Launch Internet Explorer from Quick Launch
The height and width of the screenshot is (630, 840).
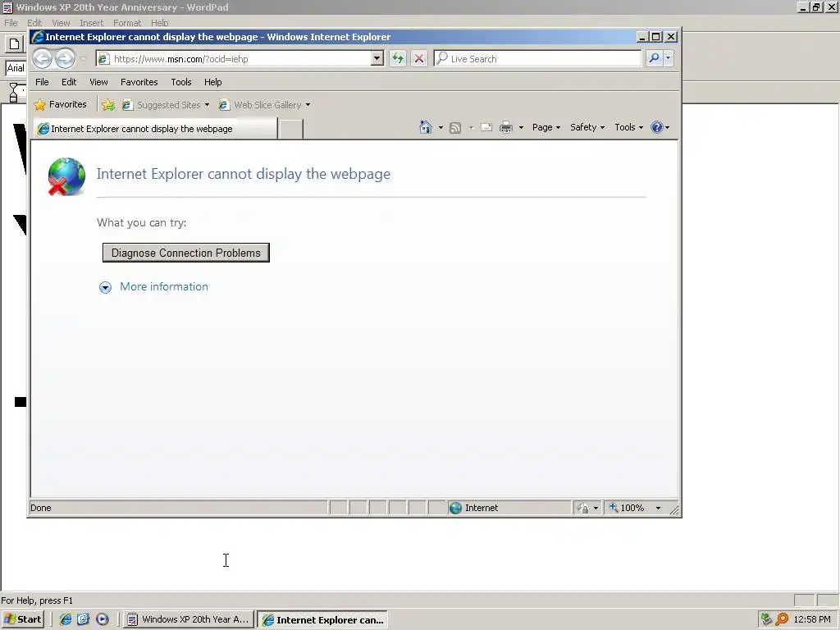66,619
